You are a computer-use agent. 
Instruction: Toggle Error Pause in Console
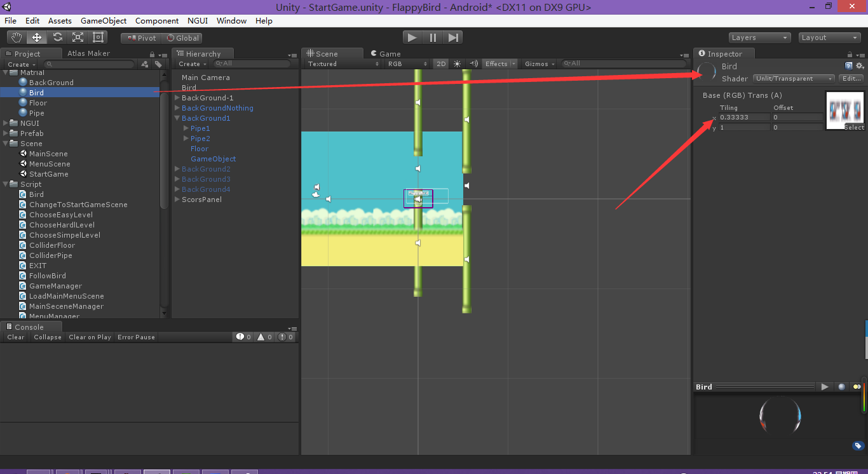(x=136, y=337)
